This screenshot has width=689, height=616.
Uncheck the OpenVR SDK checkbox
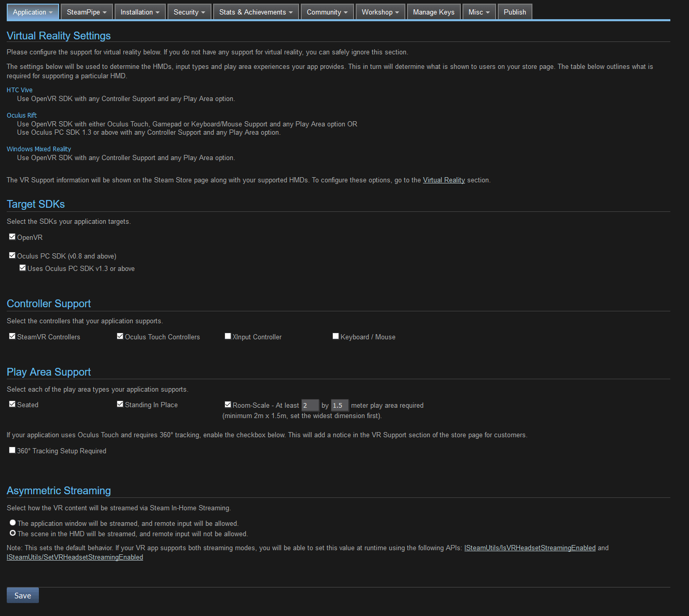click(x=12, y=236)
